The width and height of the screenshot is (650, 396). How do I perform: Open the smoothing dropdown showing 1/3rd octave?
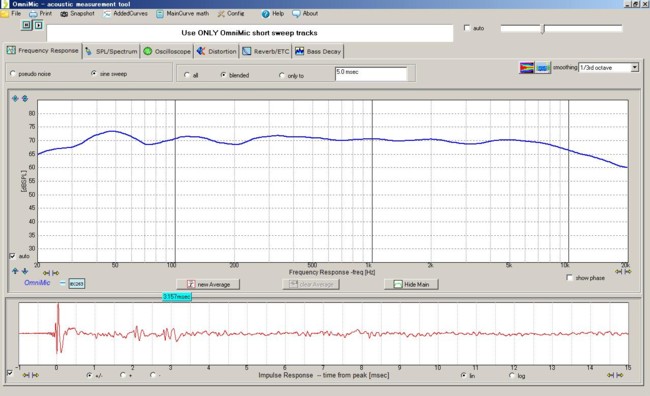(x=609, y=68)
